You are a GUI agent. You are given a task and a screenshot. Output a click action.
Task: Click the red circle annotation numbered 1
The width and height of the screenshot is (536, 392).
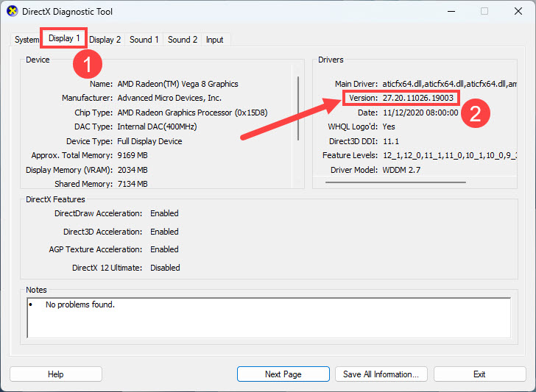click(87, 65)
